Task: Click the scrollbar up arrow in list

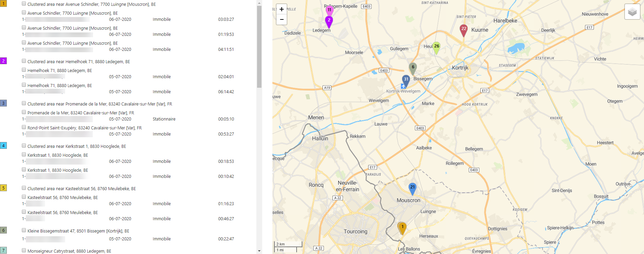Action: pyautogui.click(x=259, y=3)
